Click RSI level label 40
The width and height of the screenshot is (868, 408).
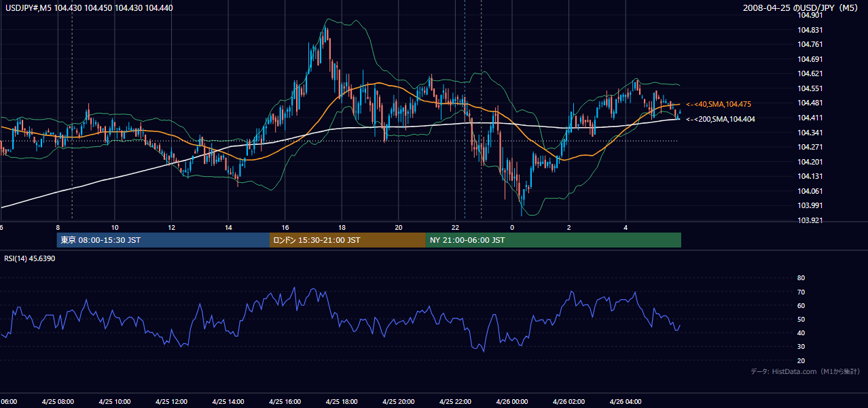tap(801, 333)
